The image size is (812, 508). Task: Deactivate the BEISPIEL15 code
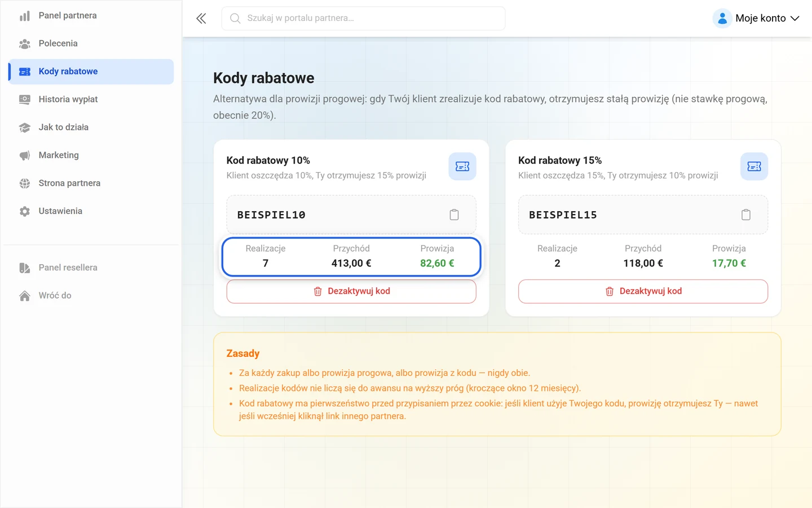pyautogui.click(x=643, y=291)
